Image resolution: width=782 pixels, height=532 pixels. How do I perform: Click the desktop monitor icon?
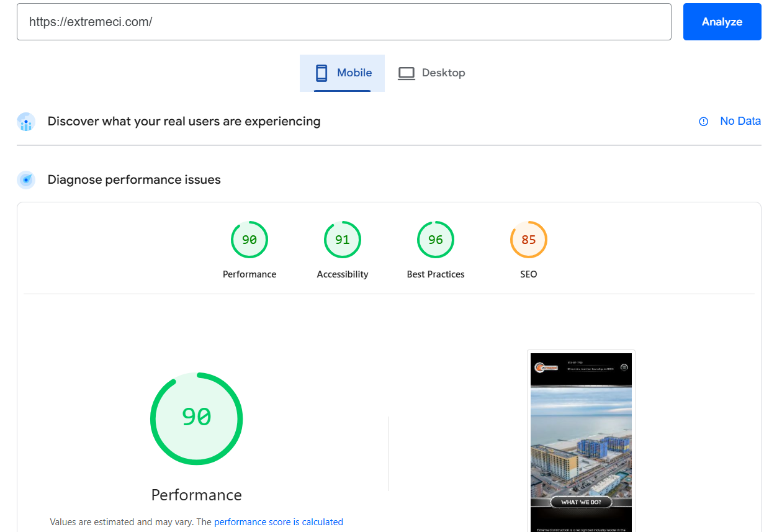coord(407,73)
